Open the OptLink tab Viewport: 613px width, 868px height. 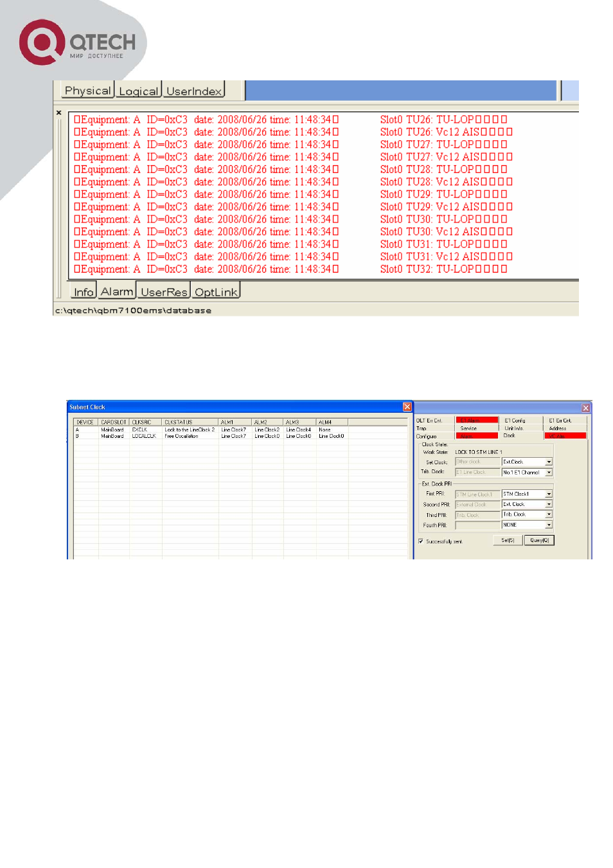tap(216, 292)
